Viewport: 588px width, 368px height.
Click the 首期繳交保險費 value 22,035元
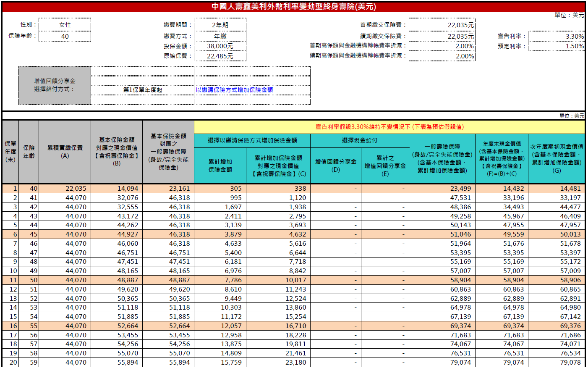[442, 25]
